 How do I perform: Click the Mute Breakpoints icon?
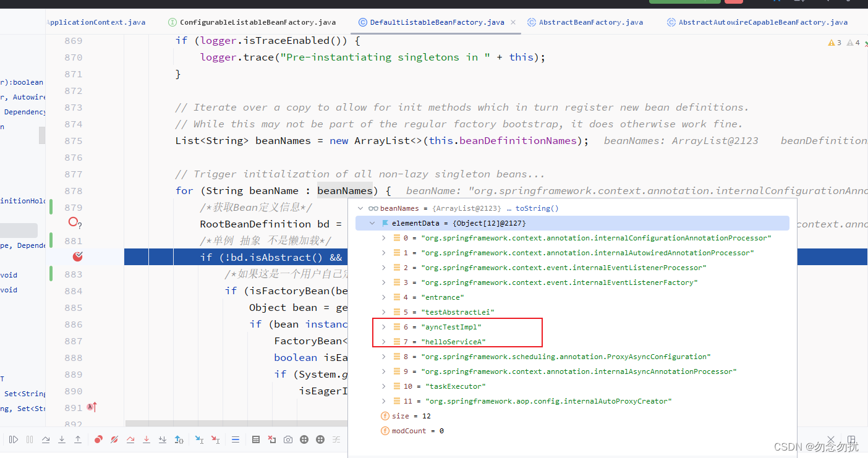114,439
